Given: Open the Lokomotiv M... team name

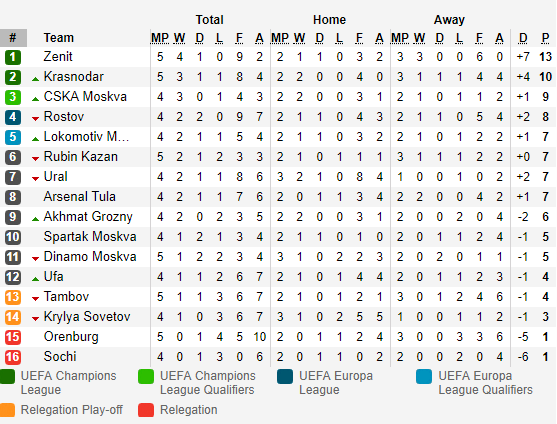Looking at the screenshot, I should click(x=86, y=136).
